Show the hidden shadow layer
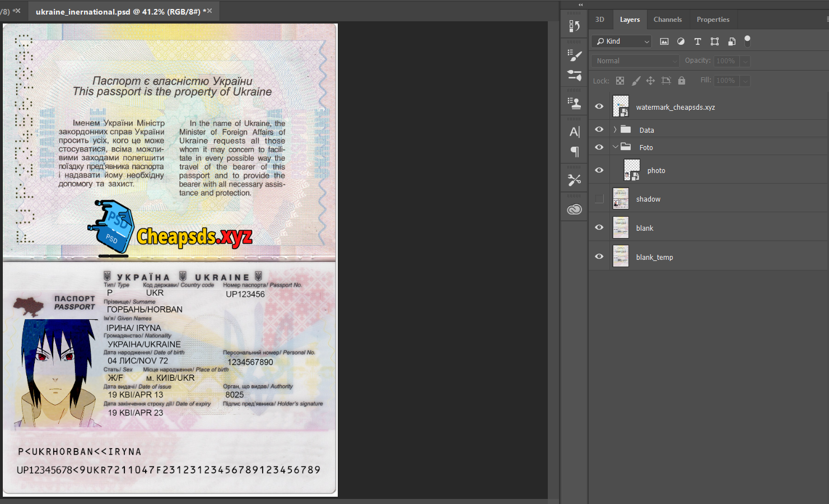The height and width of the screenshot is (504, 829). (599, 199)
